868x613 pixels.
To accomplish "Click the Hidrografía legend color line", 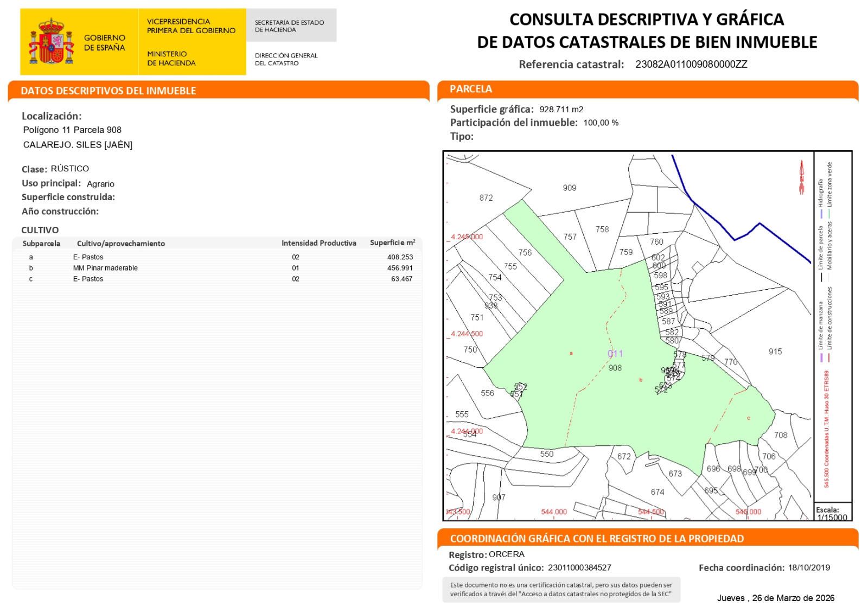I will pyautogui.click(x=821, y=213).
